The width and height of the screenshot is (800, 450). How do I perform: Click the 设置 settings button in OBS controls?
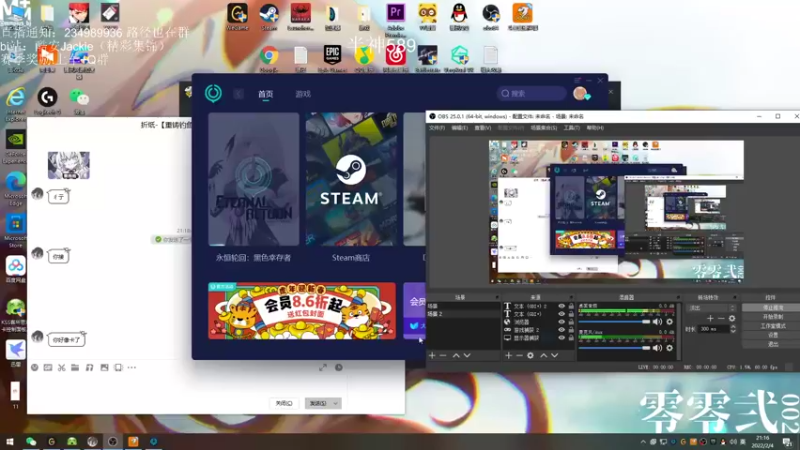(x=772, y=335)
